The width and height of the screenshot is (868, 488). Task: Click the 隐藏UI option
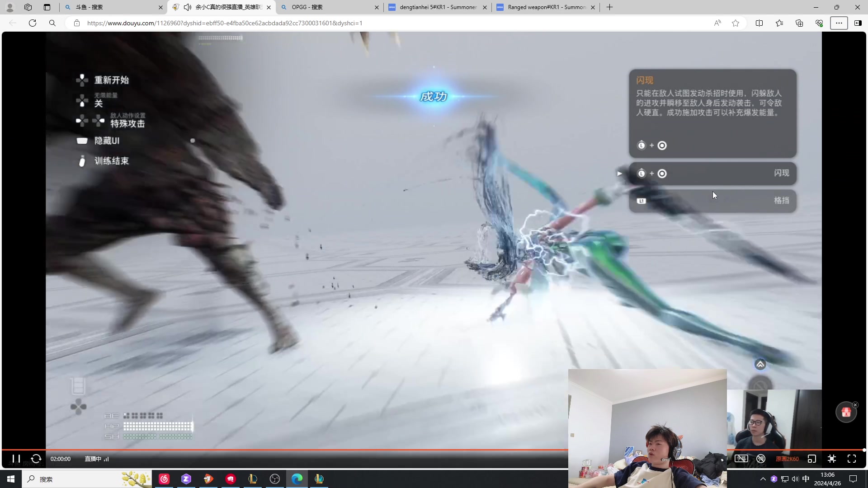pos(107,141)
